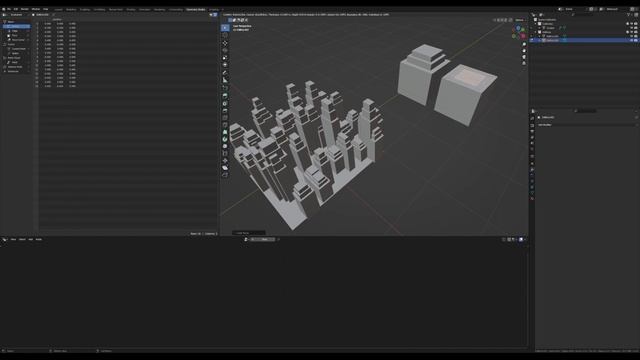Toggle spreadsheet selected-only filter
This screenshot has height=360, width=640.
(x=211, y=15)
